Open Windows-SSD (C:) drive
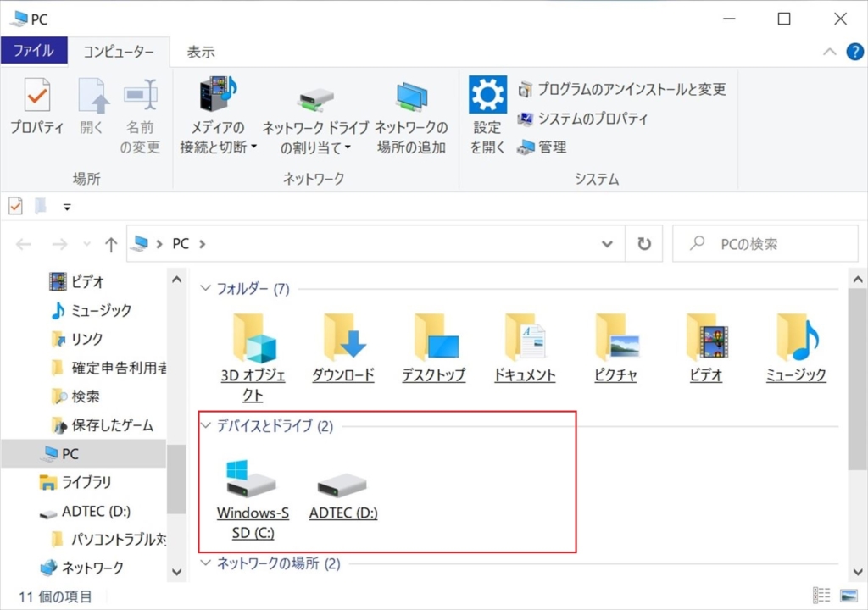This screenshot has height=610, width=868. tap(253, 485)
